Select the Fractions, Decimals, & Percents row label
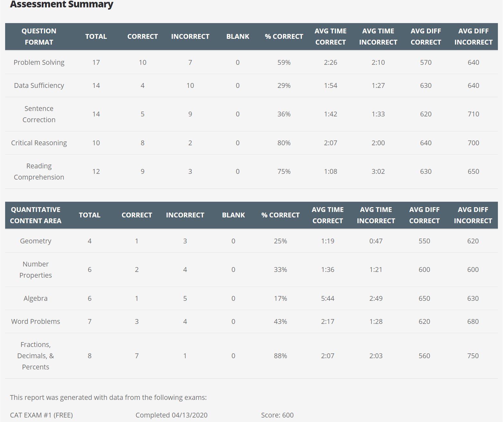 coord(36,356)
